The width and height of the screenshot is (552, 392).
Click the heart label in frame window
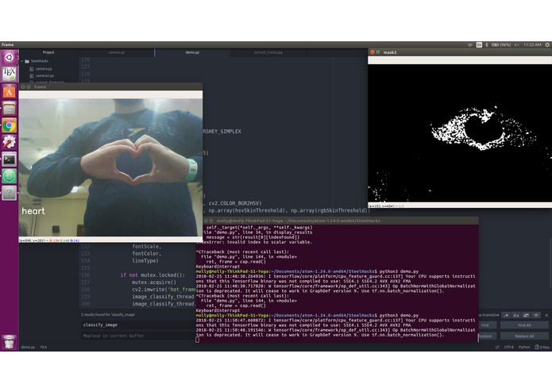point(33,211)
